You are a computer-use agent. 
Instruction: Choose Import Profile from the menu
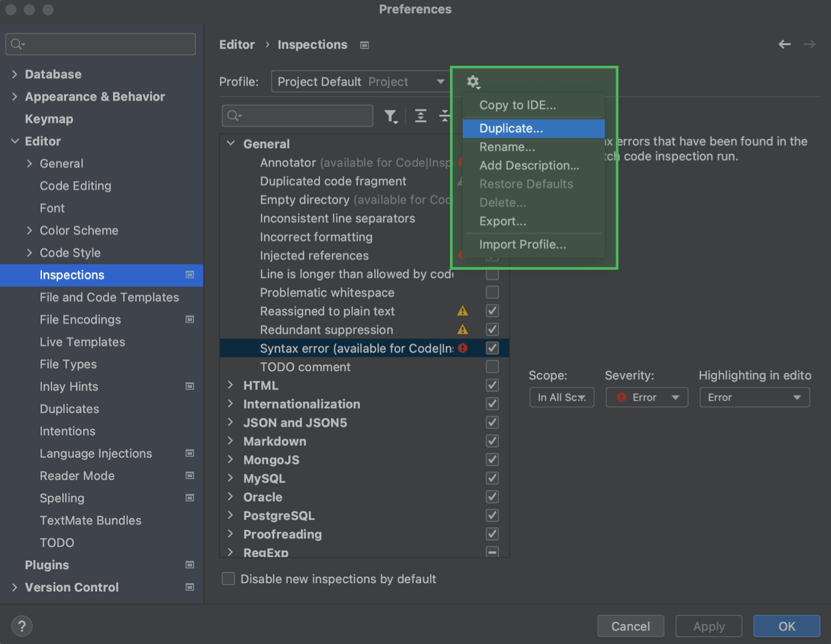pos(523,244)
